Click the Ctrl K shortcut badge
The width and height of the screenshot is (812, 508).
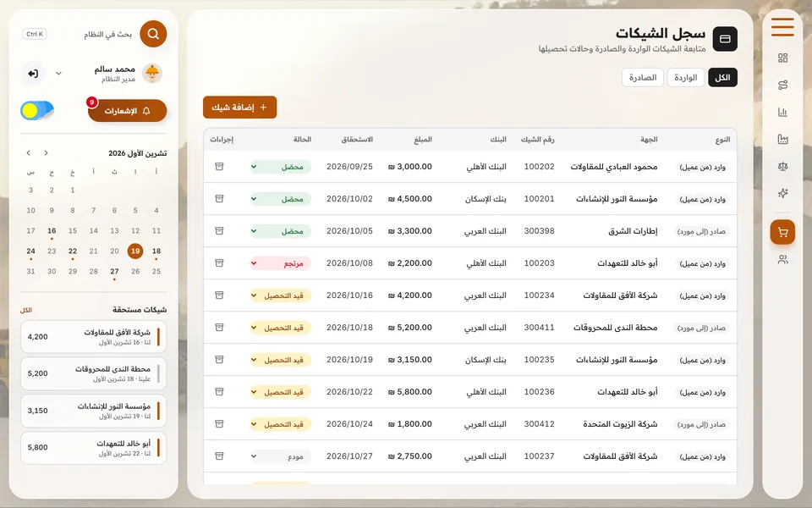tap(35, 34)
